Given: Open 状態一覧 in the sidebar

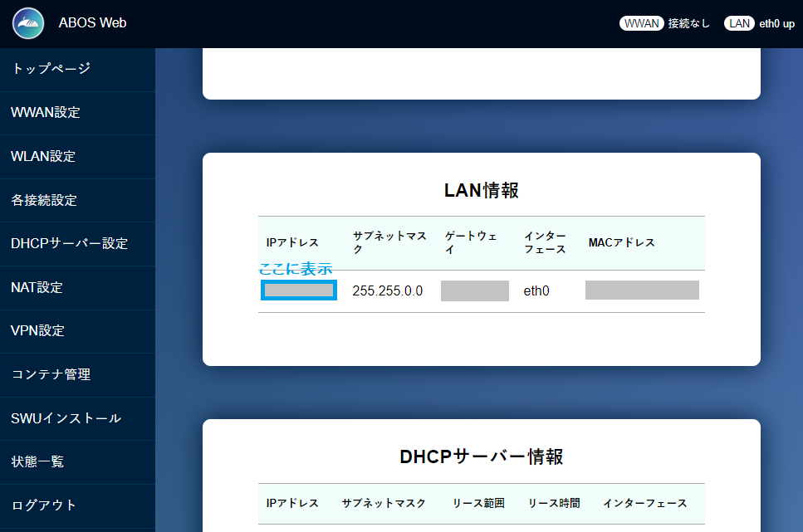Looking at the screenshot, I should (x=77, y=461).
